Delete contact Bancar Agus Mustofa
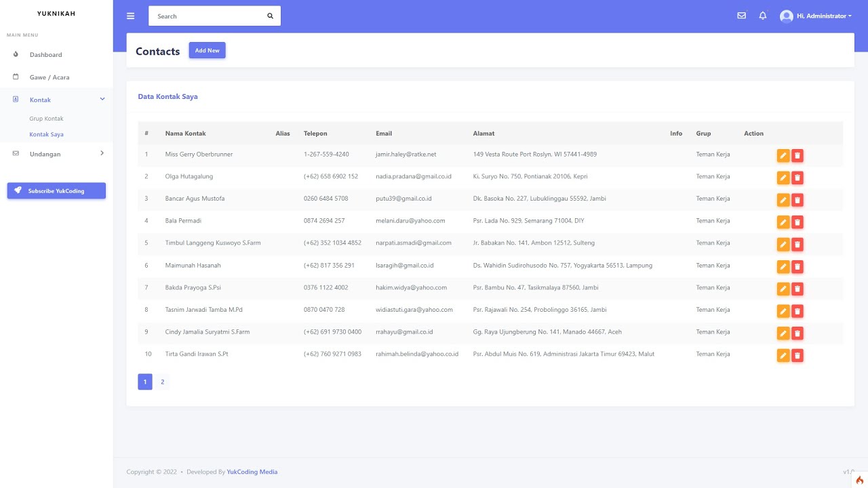 pos(797,200)
